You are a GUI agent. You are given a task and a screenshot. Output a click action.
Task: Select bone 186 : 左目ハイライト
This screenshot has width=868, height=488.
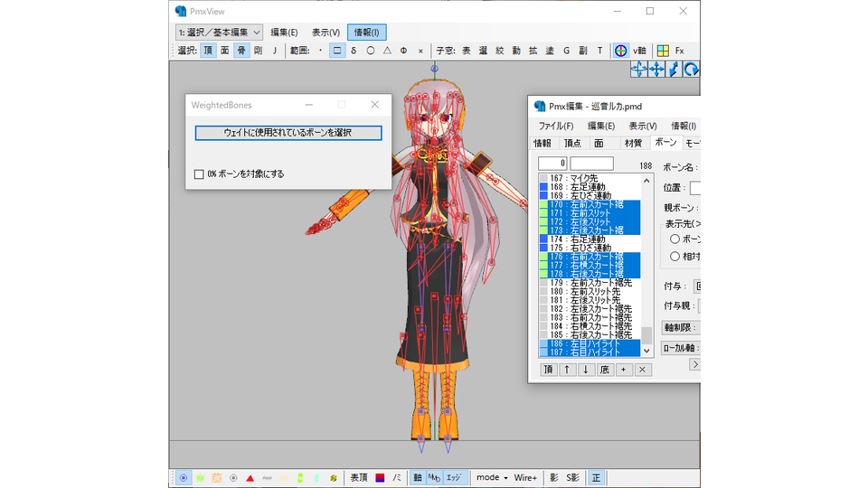click(590, 343)
